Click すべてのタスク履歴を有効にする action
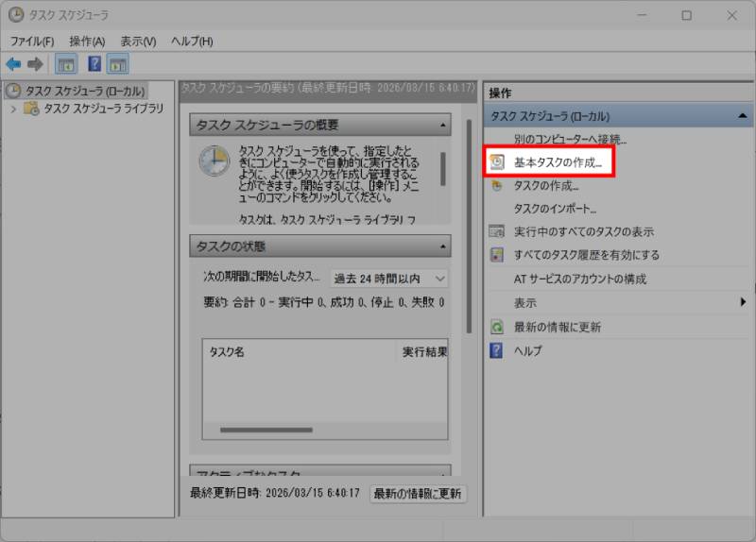Image resolution: width=756 pixels, height=542 pixels. [587, 255]
